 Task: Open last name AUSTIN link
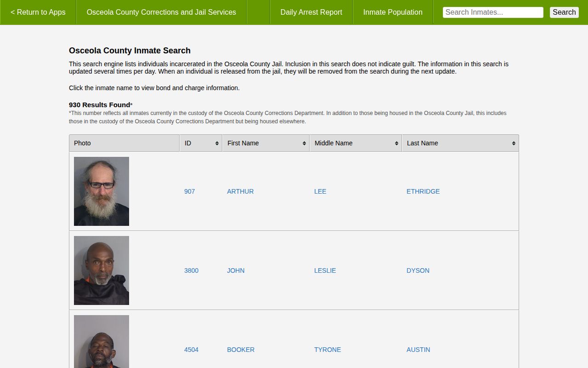(418, 350)
